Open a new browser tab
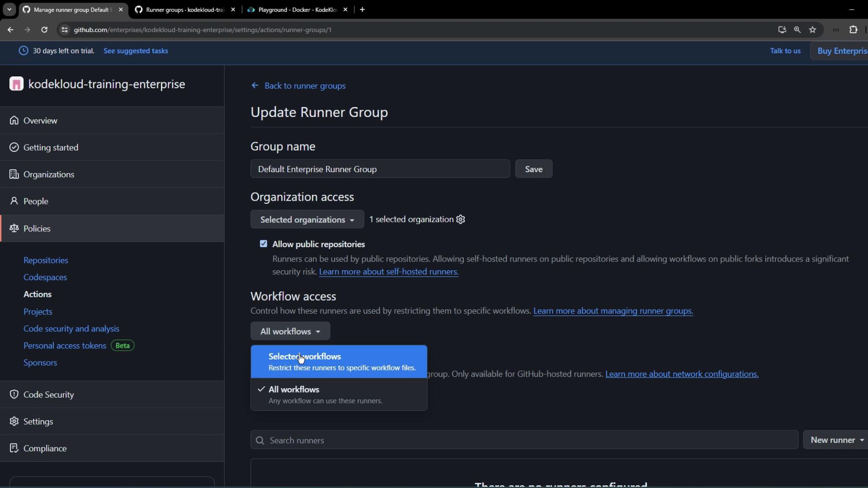868x488 pixels. click(x=362, y=9)
